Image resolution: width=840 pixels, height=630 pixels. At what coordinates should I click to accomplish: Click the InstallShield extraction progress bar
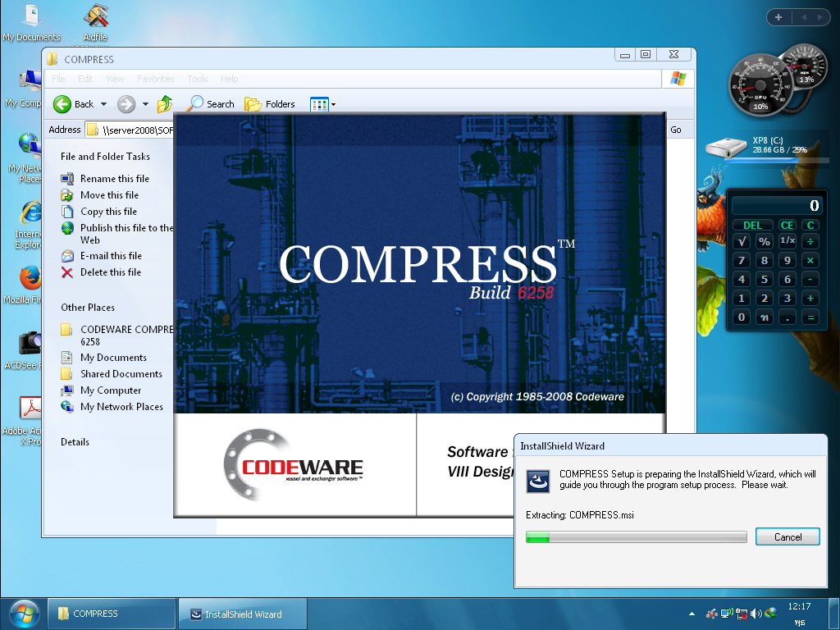(x=637, y=536)
